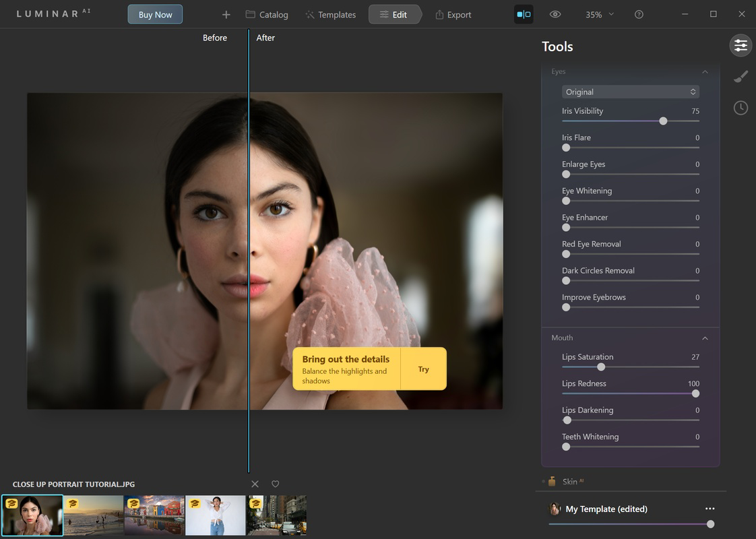Screen dimensions: 756x539
Task: Select the Local Adjustments brush icon
Action: [x=741, y=76]
